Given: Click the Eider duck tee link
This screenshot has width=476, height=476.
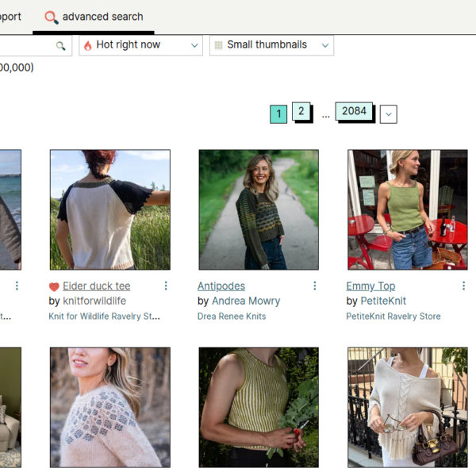Looking at the screenshot, I should [97, 286].
